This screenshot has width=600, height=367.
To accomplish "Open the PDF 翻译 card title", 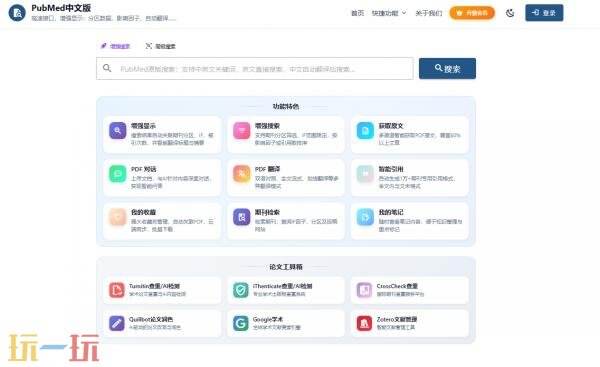I will [x=267, y=169].
